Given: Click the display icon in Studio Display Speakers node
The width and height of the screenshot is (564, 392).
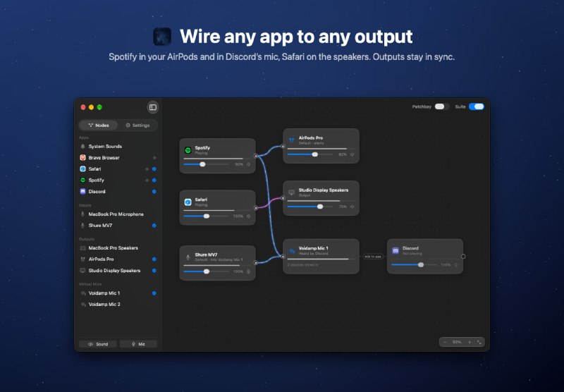Looking at the screenshot, I should tap(291, 192).
